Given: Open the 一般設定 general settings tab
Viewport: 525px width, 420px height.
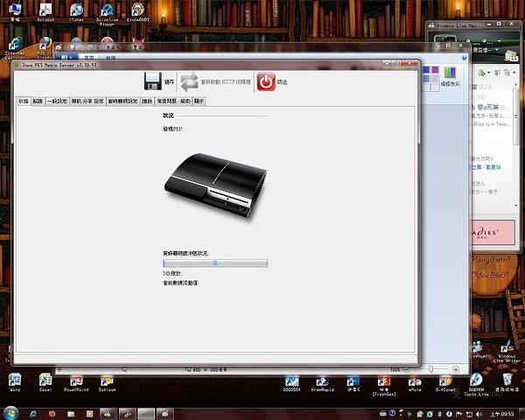Looking at the screenshot, I should point(57,101).
